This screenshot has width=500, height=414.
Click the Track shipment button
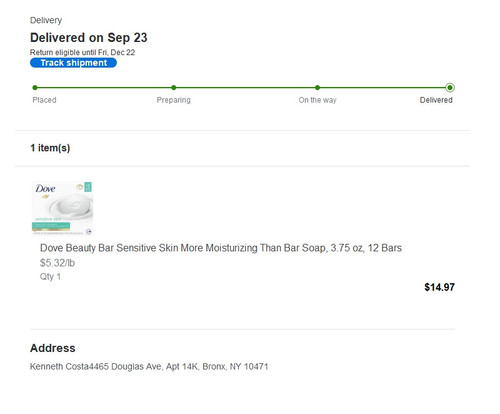click(x=73, y=63)
